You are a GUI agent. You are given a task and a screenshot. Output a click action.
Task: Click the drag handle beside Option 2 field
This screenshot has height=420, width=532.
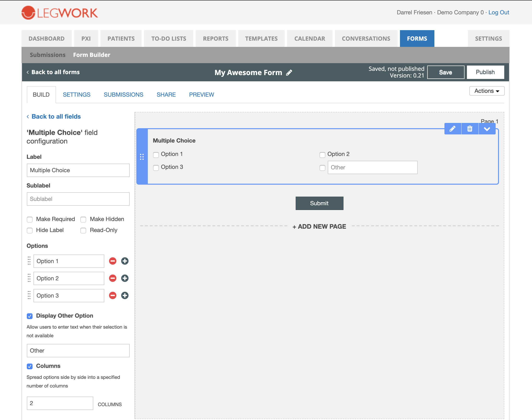(x=29, y=278)
